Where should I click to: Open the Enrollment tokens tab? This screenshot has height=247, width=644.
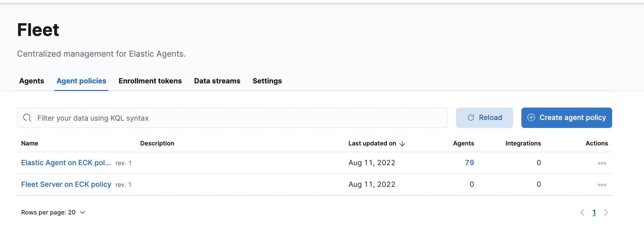coord(150,81)
